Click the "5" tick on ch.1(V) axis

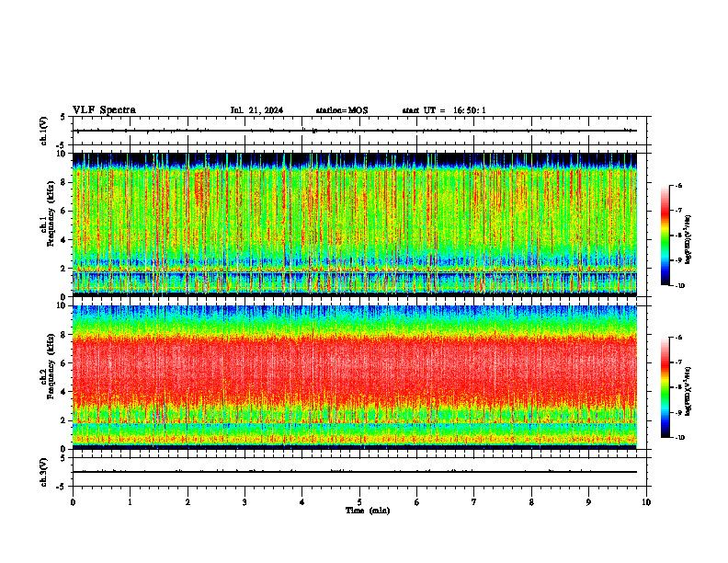point(63,117)
